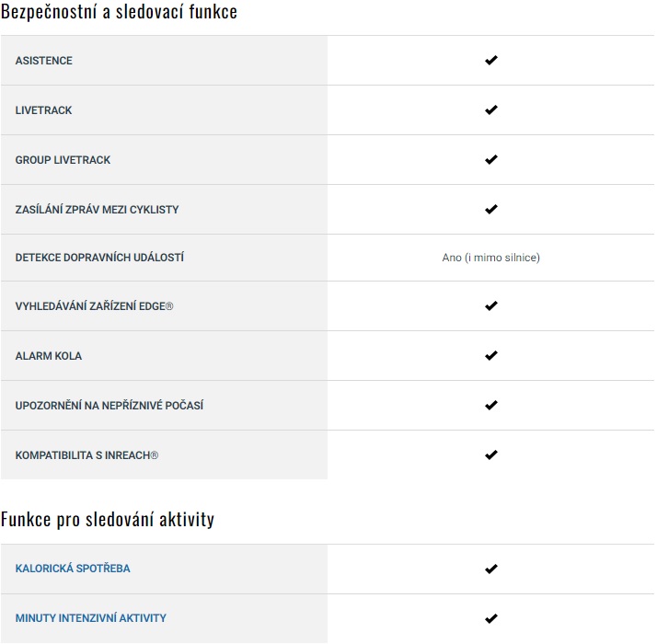The image size is (657, 644).
Task: Click the checkmark next to LiveTrack
Action: click(490, 110)
